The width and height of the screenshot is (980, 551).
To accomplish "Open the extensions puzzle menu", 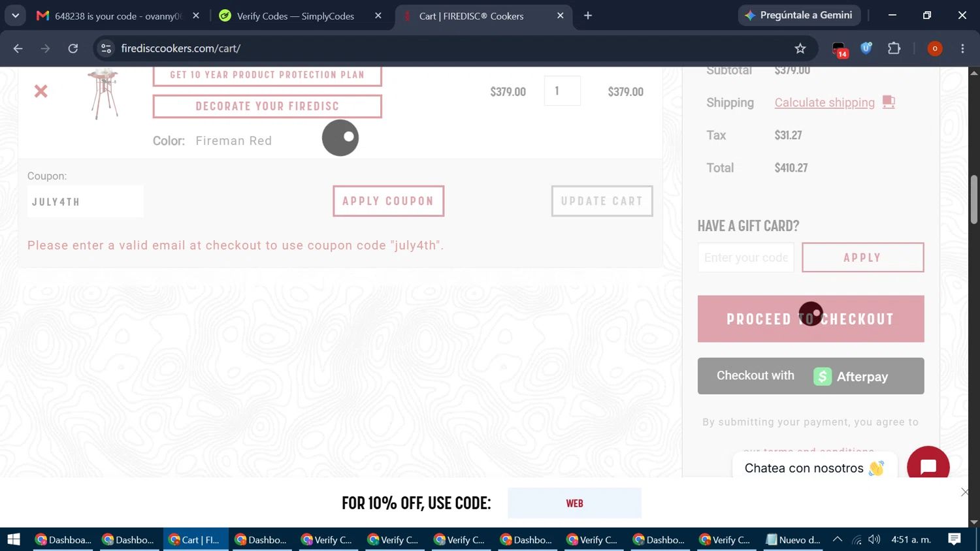I will tap(894, 48).
